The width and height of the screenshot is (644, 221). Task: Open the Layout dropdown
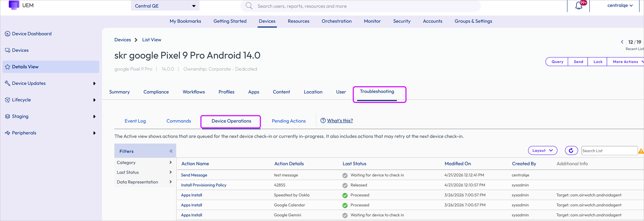pos(543,150)
